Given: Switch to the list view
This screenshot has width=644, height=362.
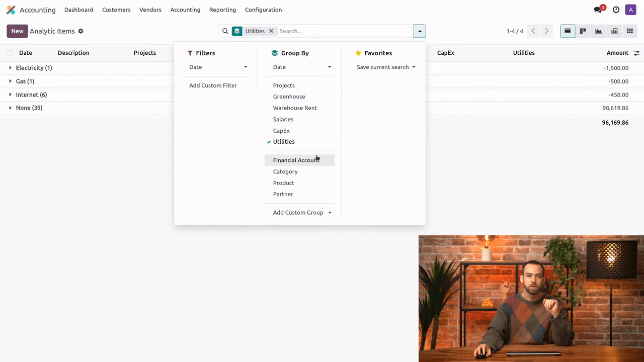Looking at the screenshot, I should [568, 31].
